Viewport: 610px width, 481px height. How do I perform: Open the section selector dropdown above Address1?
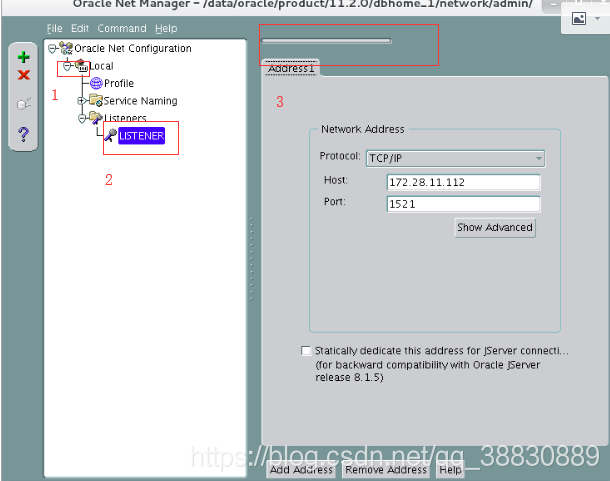(326, 41)
